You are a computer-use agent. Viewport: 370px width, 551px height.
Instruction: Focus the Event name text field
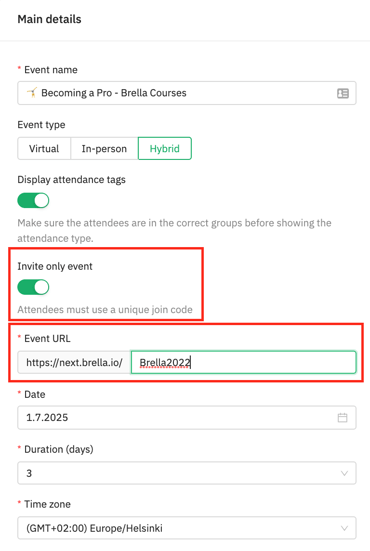(187, 93)
